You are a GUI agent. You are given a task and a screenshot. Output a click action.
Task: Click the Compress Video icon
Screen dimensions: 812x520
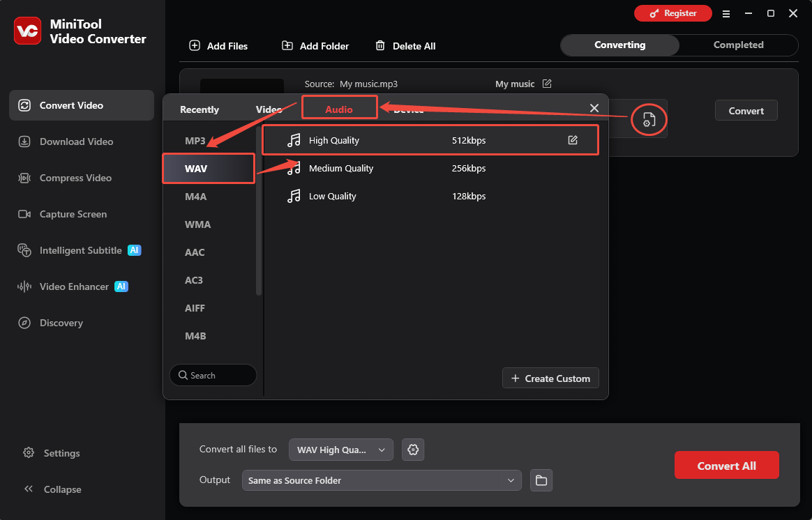pyautogui.click(x=24, y=178)
